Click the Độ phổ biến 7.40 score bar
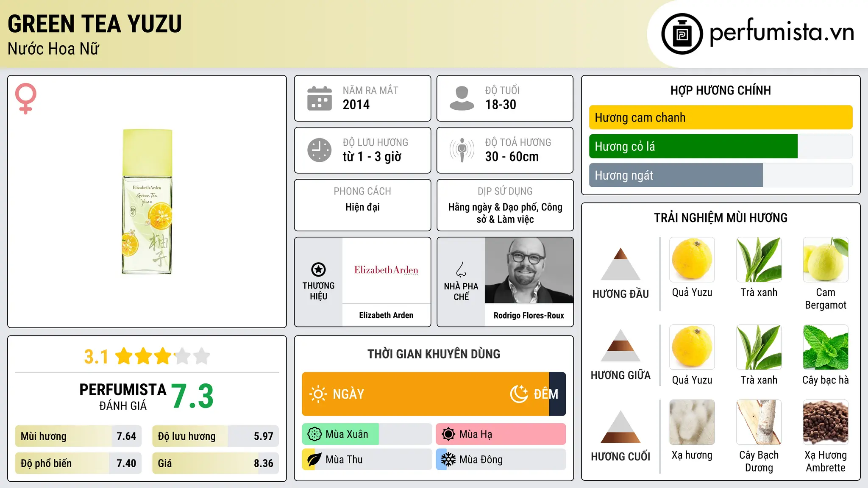This screenshot has width=868, height=488. [x=78, y=463]
